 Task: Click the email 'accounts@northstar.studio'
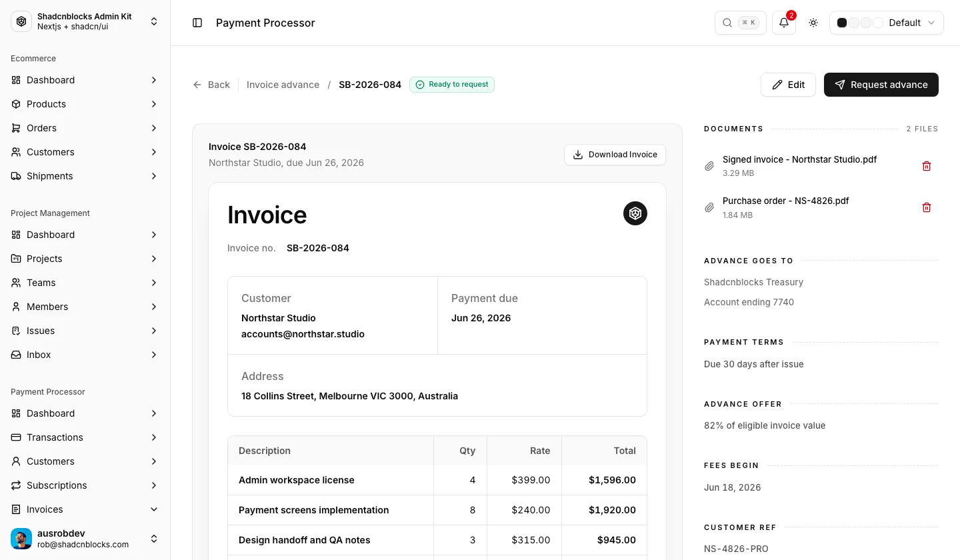tap(303, 334)
